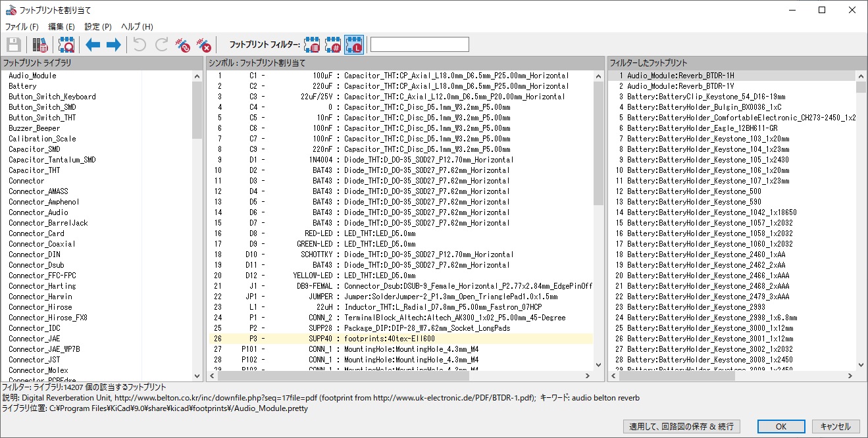Open the ファイル (F) menu
Image resolution: width=868 pixels, height=438 pixels.
click(22, 27)
